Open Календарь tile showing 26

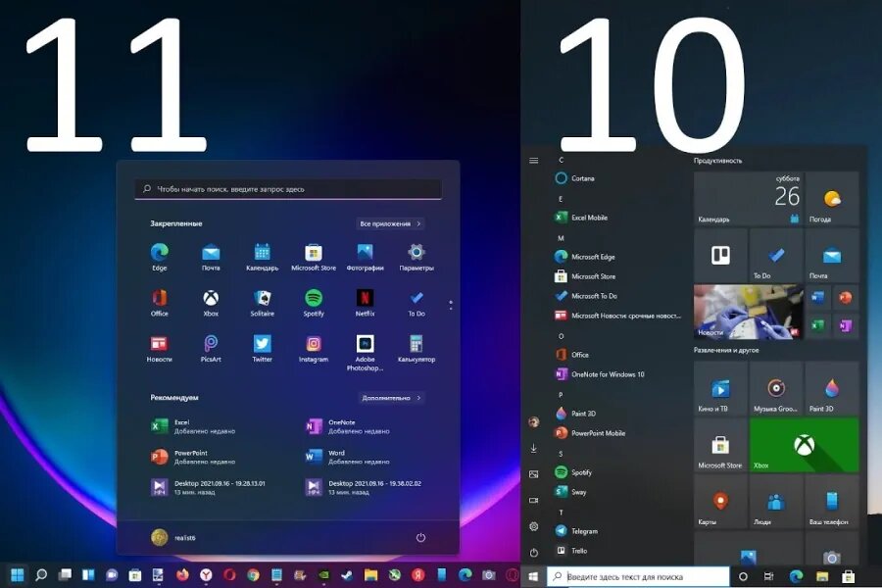coord(748,199)
